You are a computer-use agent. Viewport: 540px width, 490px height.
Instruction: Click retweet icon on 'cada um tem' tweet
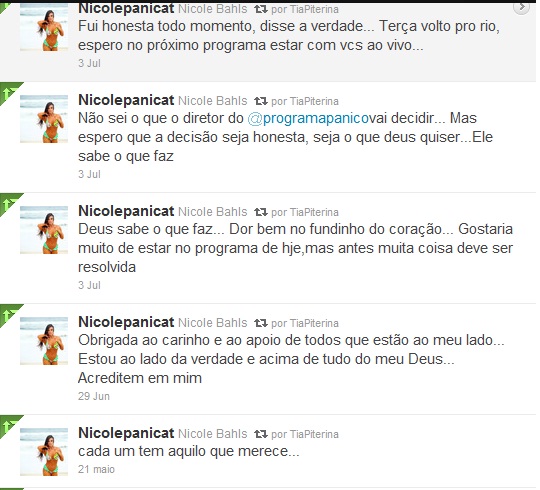pyautogui.click(x=261, y=434)
